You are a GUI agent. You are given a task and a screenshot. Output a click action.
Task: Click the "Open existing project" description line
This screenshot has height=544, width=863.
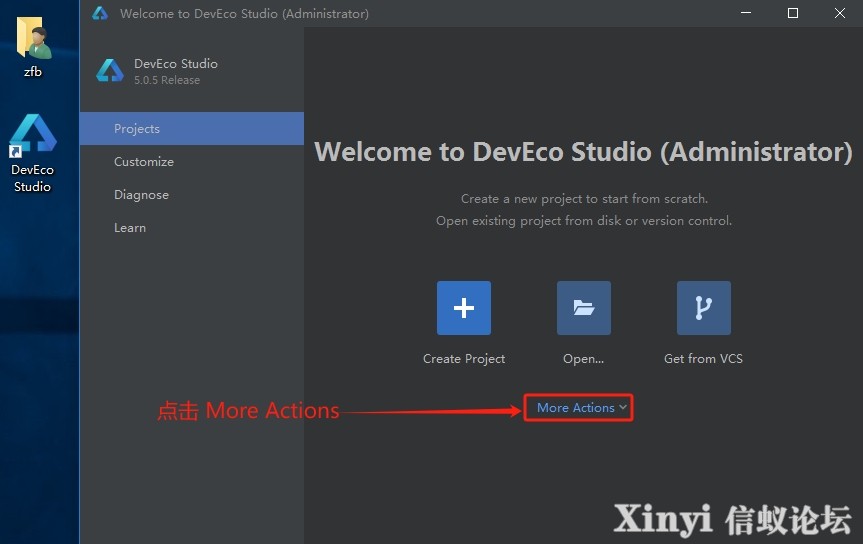coord(584,220)
